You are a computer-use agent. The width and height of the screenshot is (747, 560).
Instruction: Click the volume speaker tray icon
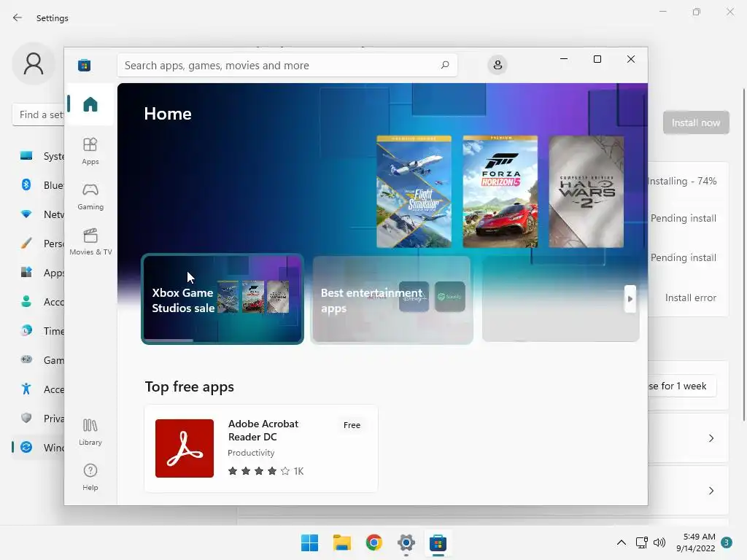pos(659,542)
